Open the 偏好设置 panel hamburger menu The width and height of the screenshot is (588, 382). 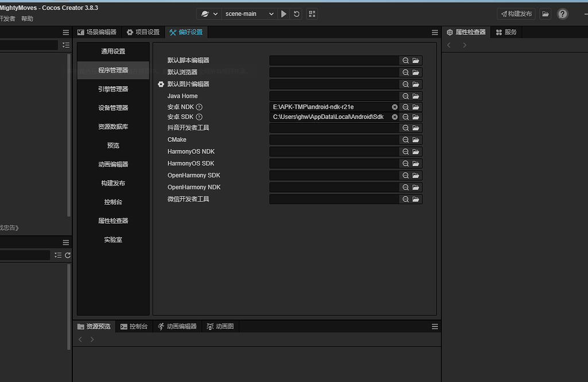coord(435,32)
